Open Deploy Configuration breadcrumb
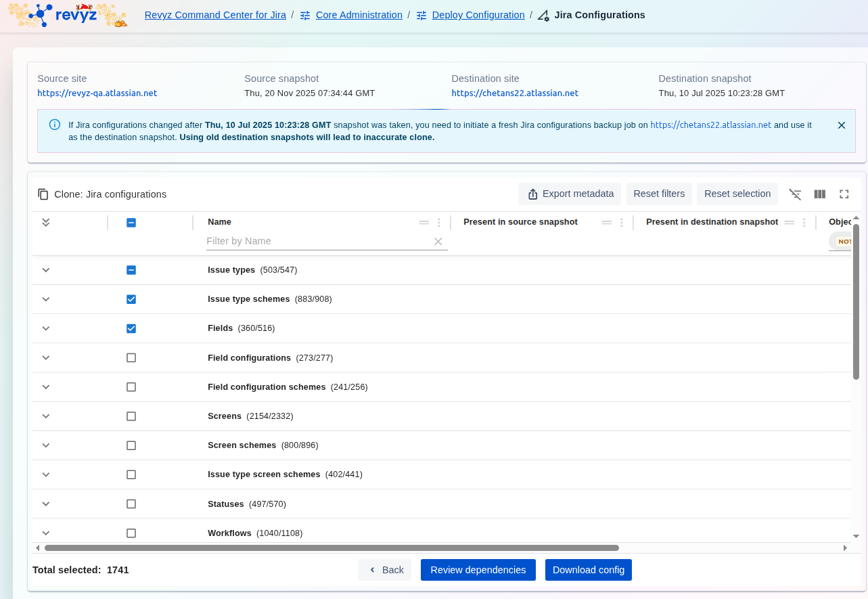 478,15
